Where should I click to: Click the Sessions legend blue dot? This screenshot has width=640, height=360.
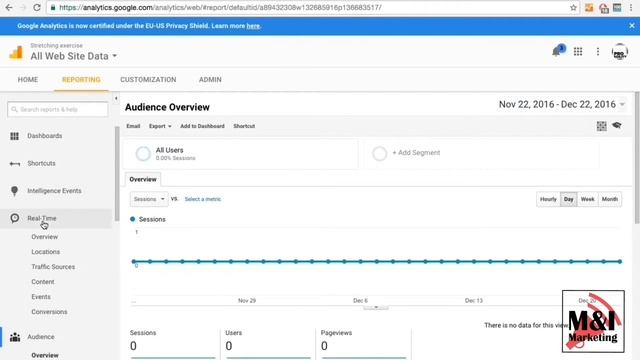click(x=133, y=219)
